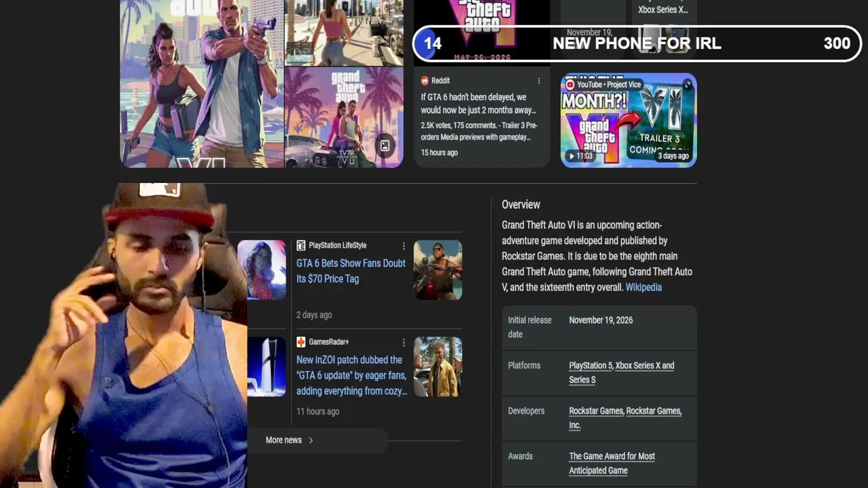This screenshot has height=488, width=868.
Task: Open the Reddit post about GTA 6 delay
Action: click(478, 104)
